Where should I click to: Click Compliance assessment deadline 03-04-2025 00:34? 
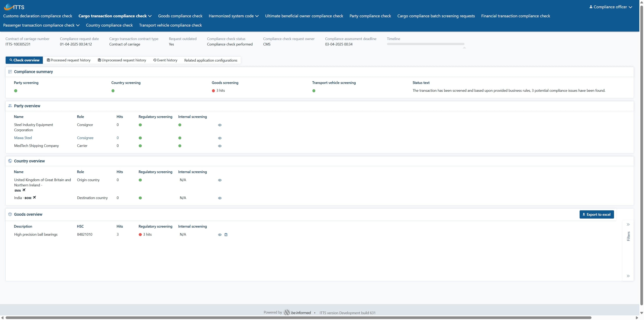(x=339, y=44)
